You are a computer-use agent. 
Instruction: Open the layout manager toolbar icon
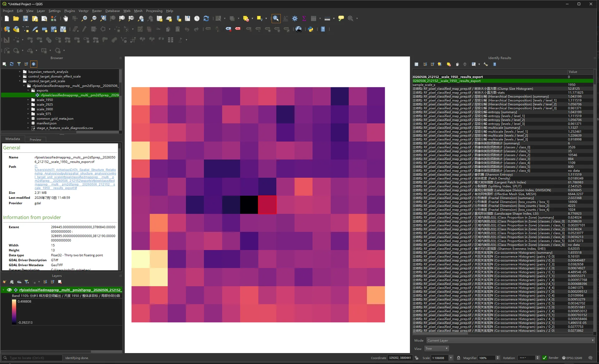click(44, 19)
